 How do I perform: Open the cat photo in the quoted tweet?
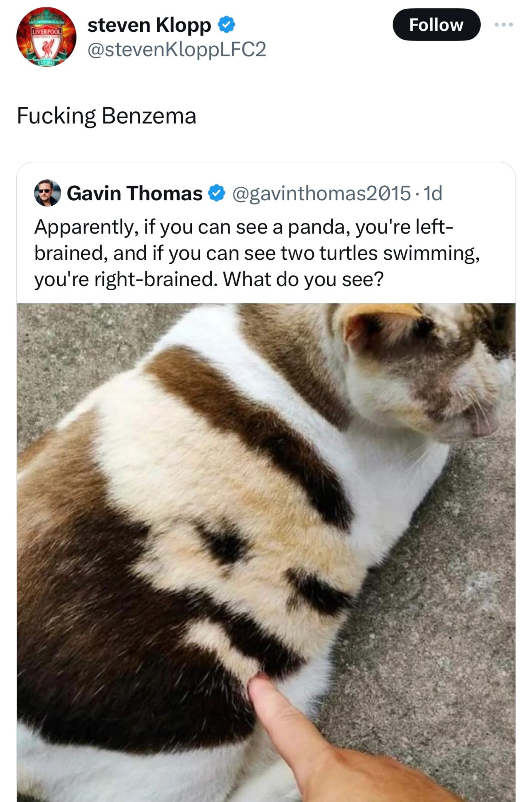point(266,552)
